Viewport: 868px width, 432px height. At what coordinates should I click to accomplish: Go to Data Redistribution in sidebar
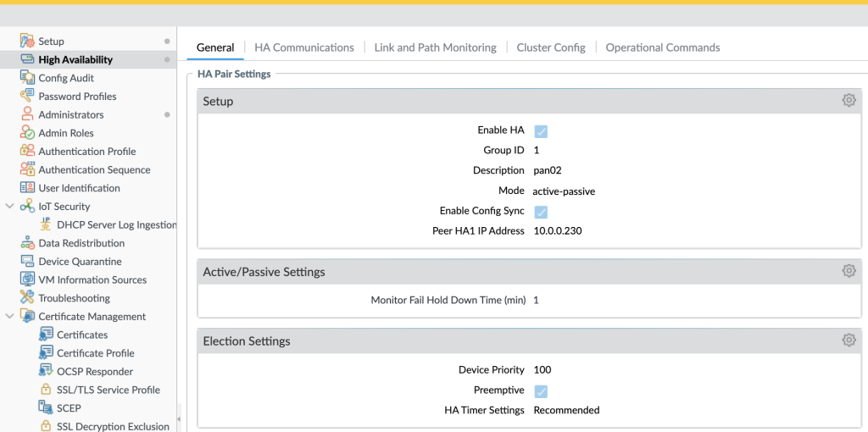[81, 243]
